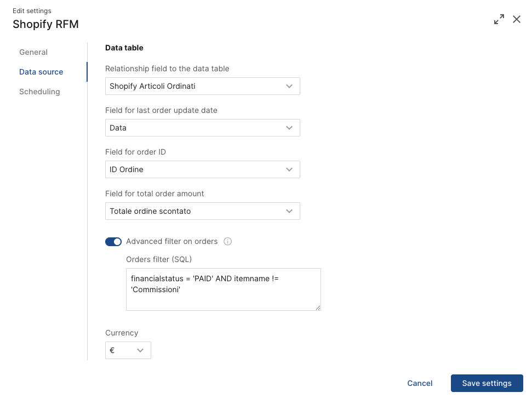Go to the Scheduling tab
The width and height of the screenshot is (532, 398).
tap(39, 92)
